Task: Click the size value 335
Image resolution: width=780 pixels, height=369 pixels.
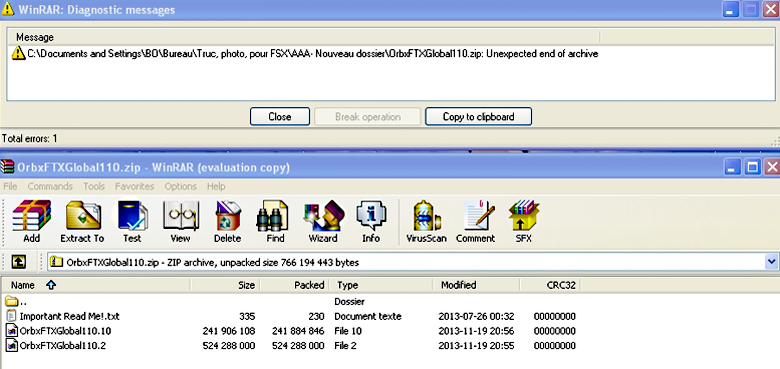Action: (247, 316)
